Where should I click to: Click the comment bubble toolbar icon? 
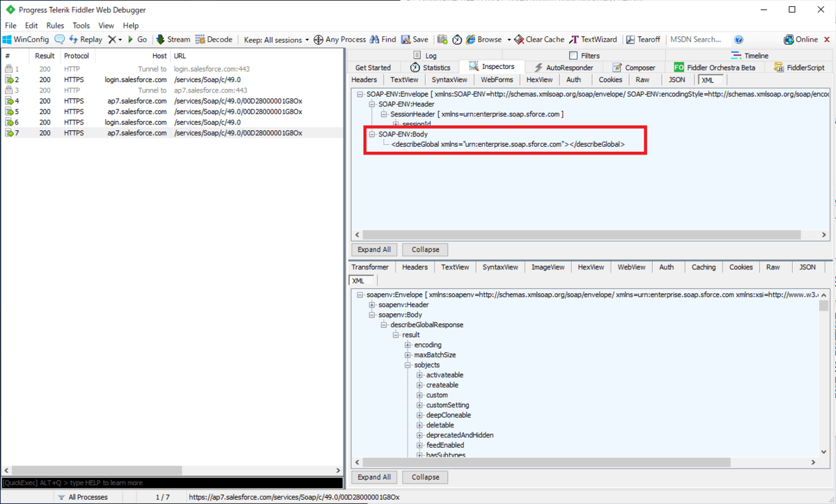(59, 40)
